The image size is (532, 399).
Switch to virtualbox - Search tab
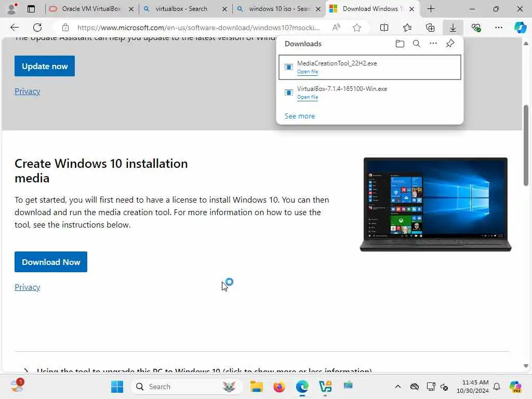click(x=185, y=9)
